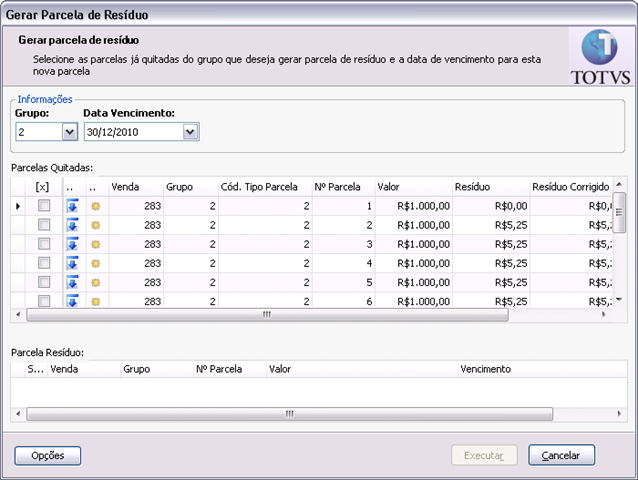This screenshot has height=480, width=638.
Task: Click the blue download arrow icon in parcela 1 row
Action: pyautogui.click(x=72, y=205)
